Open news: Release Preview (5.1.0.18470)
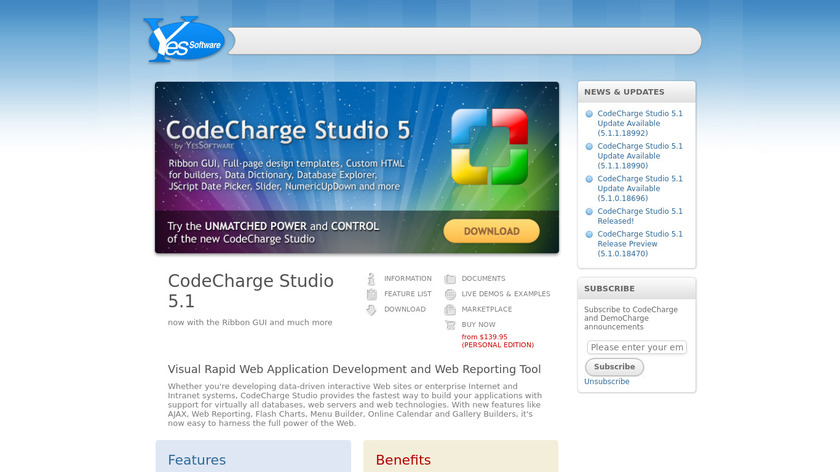840x472 pixels. click(640, 244)
